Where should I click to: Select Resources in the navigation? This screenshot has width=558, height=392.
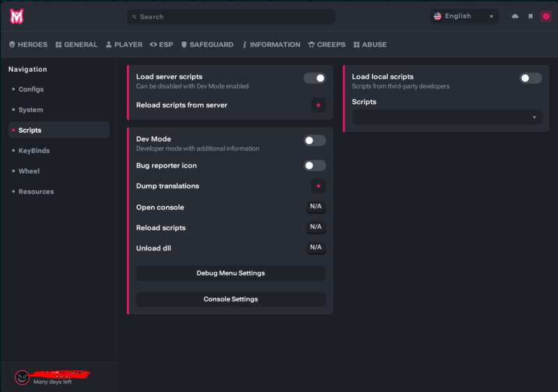(59, 192)
